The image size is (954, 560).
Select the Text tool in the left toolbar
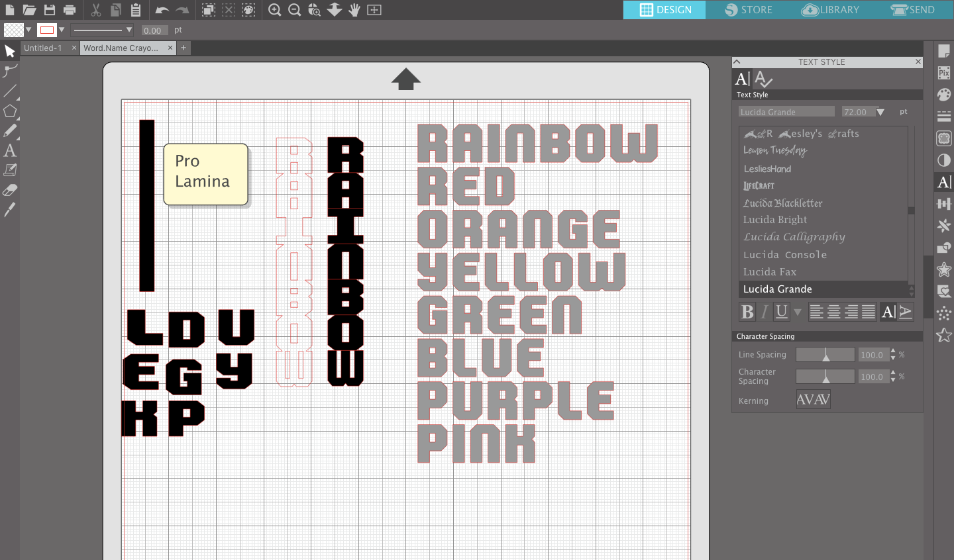pos(9,151)
